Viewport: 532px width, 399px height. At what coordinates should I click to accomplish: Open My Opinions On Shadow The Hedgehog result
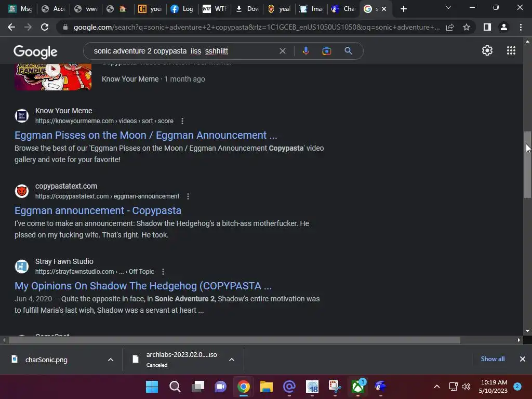[x=143, y=286]
